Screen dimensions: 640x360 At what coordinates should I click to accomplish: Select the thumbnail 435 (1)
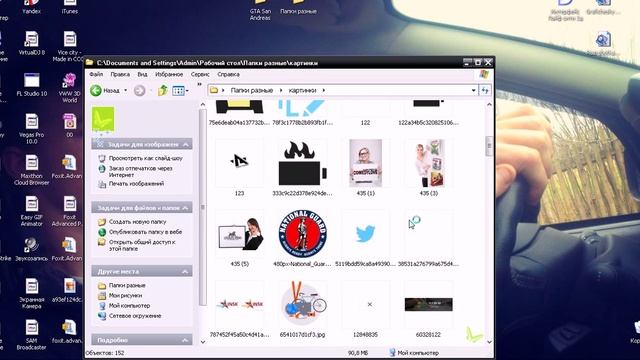pos(365,163)
